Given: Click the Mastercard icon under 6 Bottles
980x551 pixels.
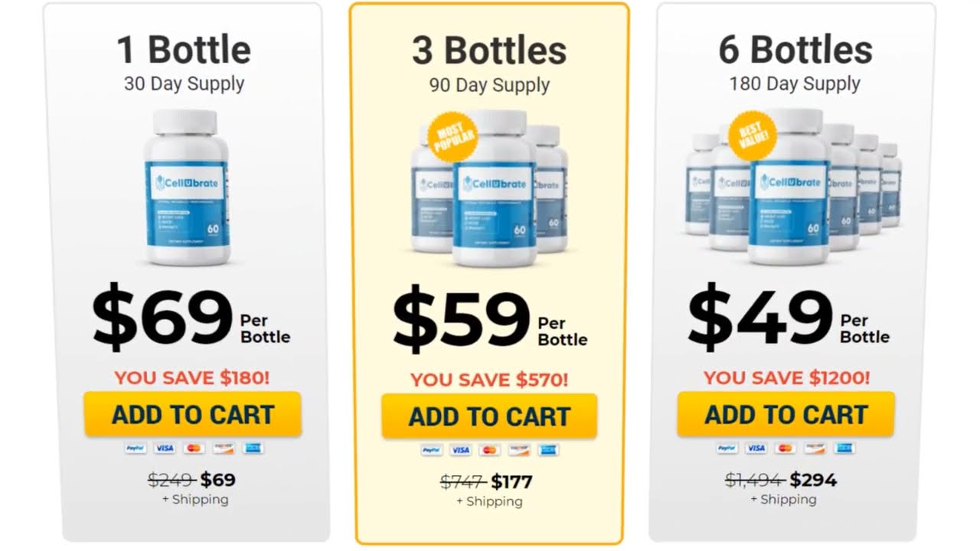Looking at the screenshot, I should point(784,448).
